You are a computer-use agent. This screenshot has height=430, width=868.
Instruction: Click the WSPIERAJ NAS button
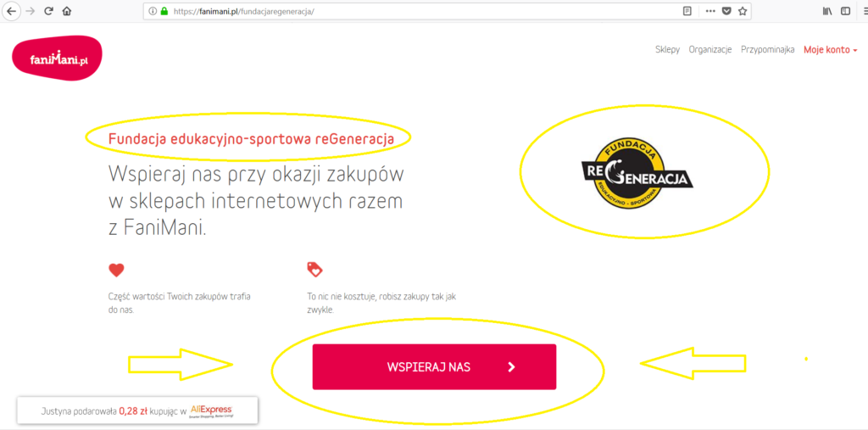[434, 367]
